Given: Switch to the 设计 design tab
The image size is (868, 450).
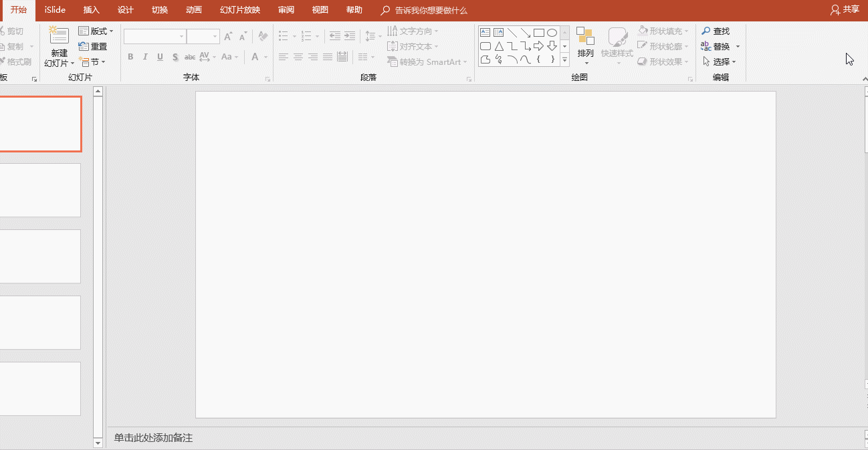Looking at the screenshot, I should pos(126,10).
